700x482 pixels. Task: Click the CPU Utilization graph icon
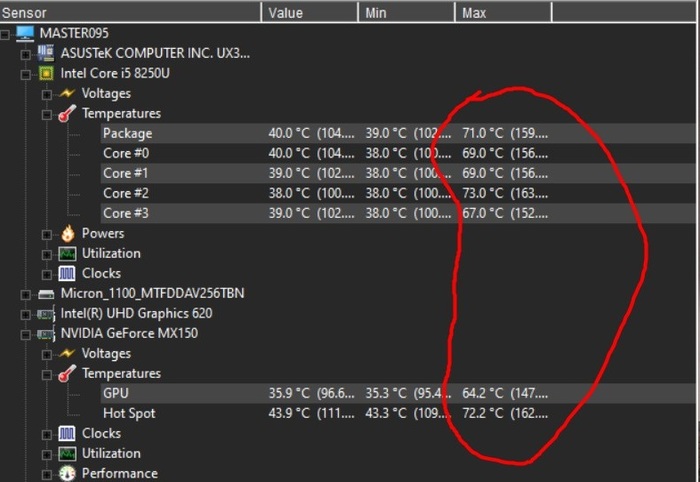67,253
